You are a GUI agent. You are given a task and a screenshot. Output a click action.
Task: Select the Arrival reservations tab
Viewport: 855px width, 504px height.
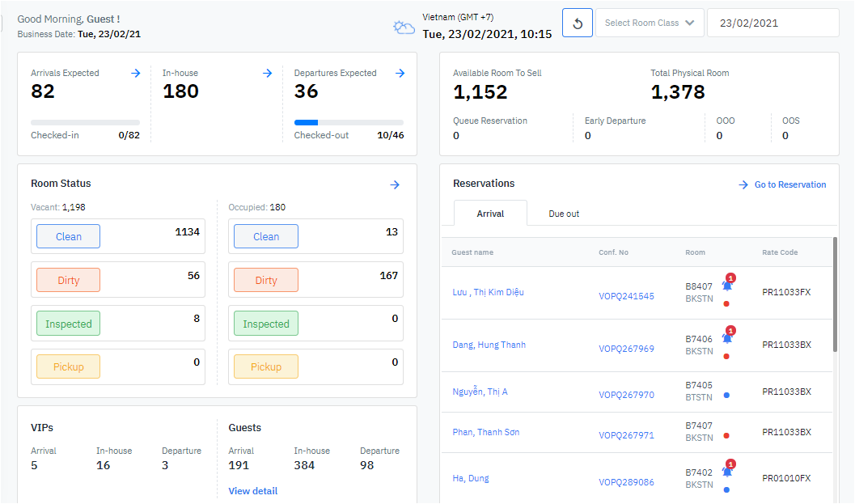click(490, 214)
